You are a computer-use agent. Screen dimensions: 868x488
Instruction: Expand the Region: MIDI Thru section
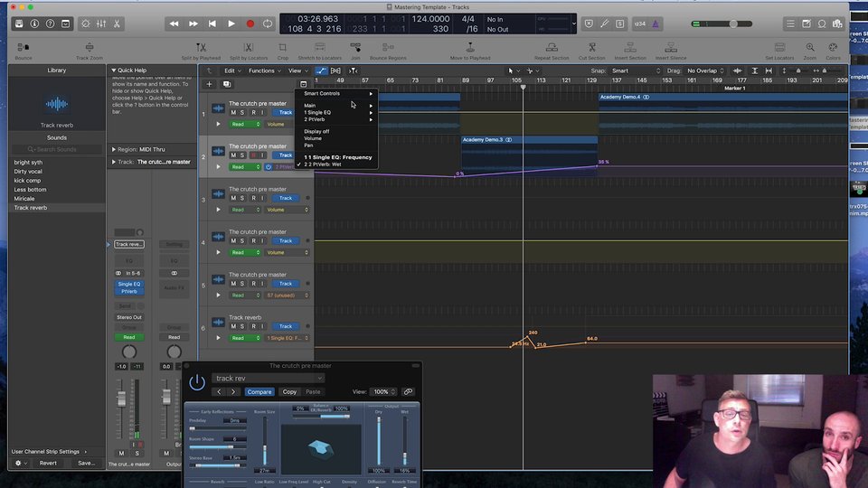point(114,149)
